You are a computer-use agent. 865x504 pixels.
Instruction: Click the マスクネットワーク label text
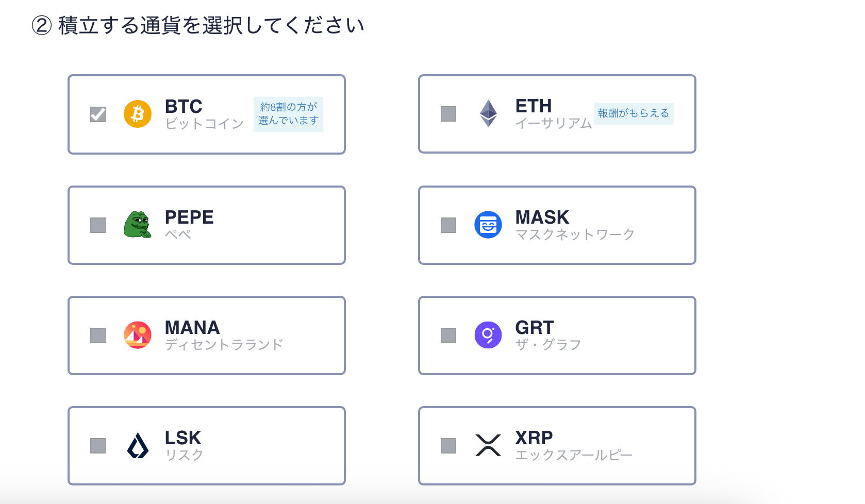click(x=575, y=234)
